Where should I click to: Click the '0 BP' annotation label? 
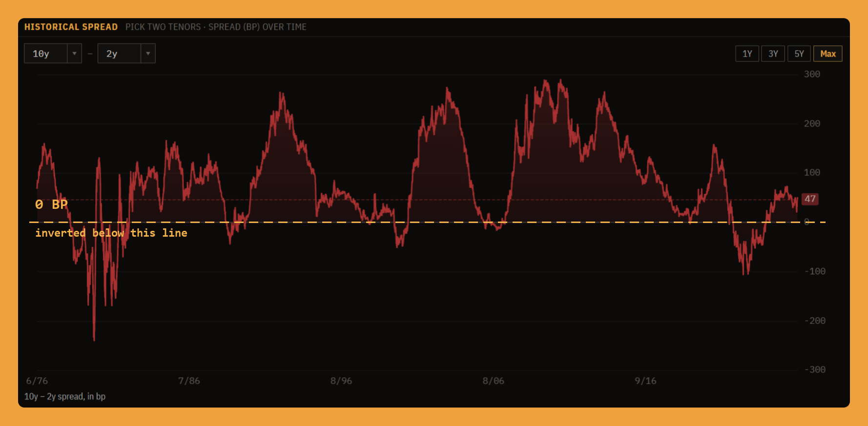click(51, 204)
